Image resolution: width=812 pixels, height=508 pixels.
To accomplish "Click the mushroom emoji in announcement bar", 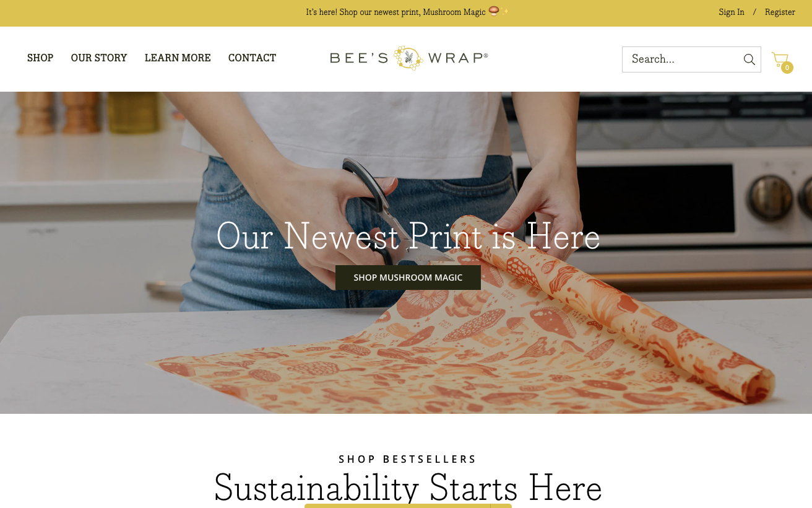I will [x=493, y=11].
